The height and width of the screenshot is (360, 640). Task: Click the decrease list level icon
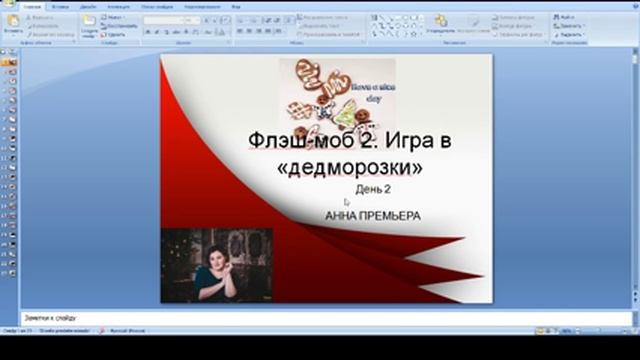tap(268, 20)
